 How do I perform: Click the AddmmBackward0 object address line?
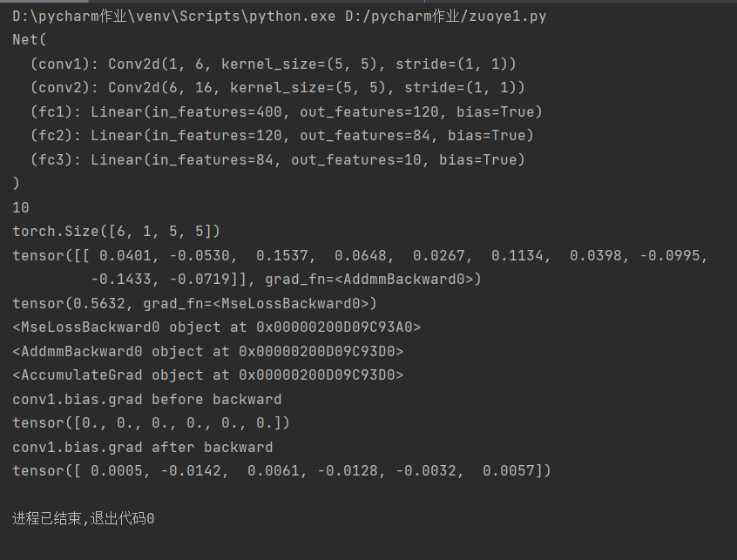click(207, 352)
